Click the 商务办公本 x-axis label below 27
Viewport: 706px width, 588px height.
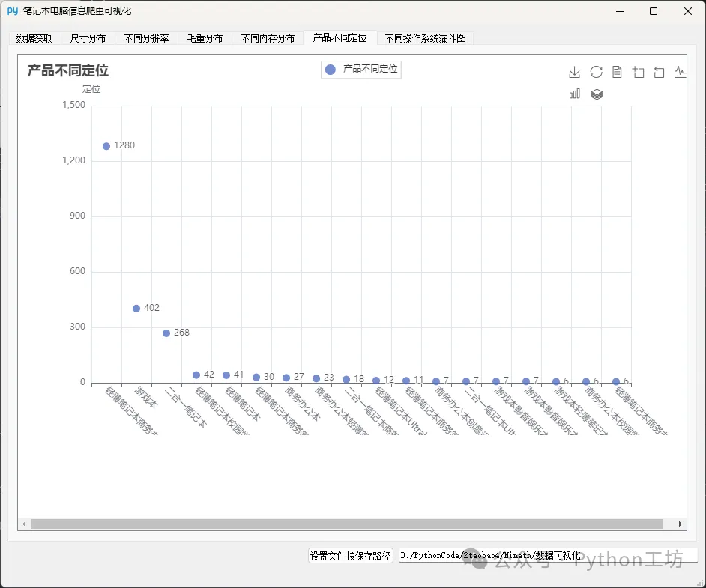[302, 404]
